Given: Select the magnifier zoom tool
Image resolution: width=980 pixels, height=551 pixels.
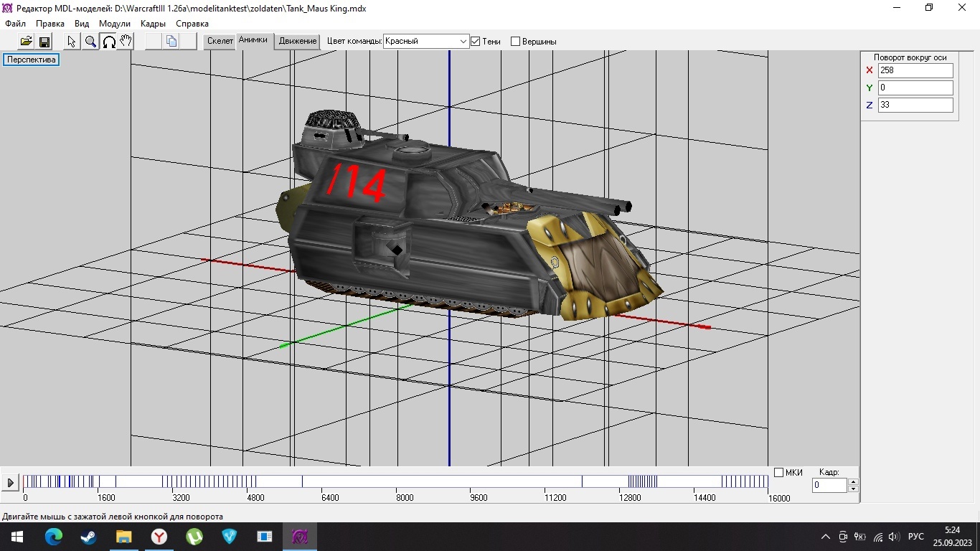Looking at the screenshot, I should pyautogui.click(x=90, y=42).
